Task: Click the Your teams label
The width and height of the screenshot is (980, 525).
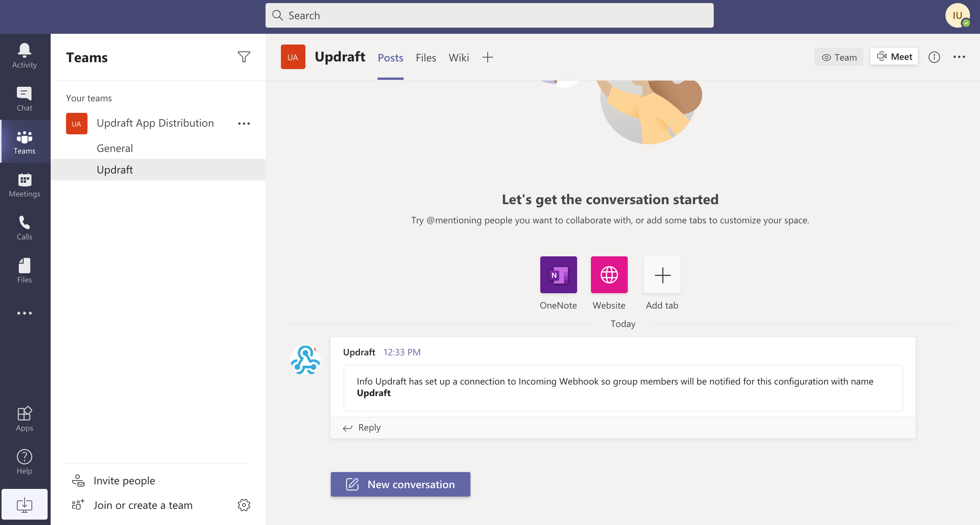Action: click(89, 98)
